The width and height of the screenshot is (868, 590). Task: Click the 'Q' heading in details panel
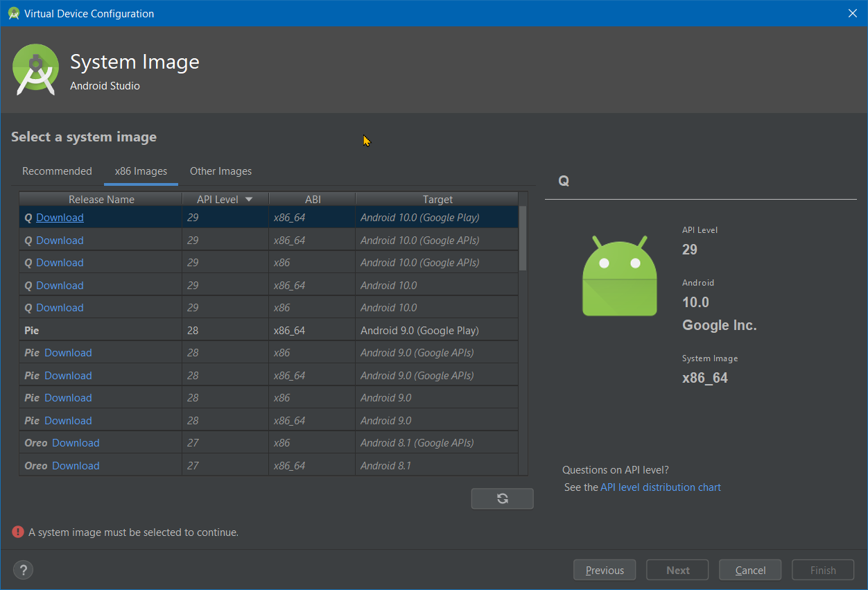coord(564,181)
